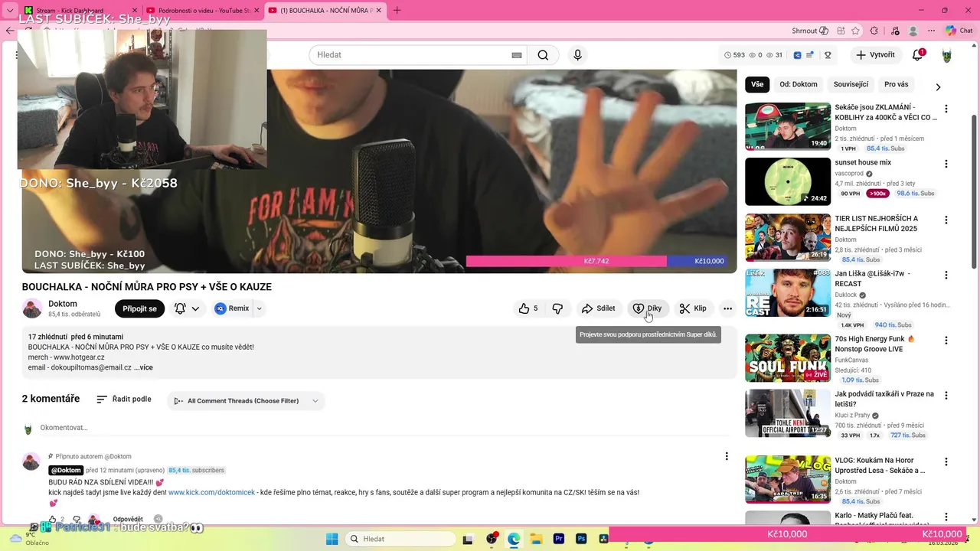Viewport: 980px width, 551px height.
Task: Open Windows Start menu
Action: (x=332, y=539)
